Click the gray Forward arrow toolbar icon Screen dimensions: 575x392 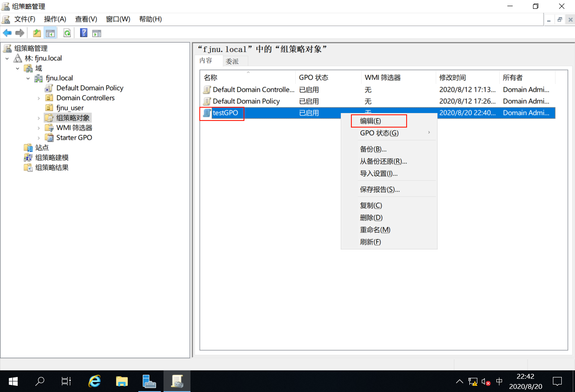[19, 33]
